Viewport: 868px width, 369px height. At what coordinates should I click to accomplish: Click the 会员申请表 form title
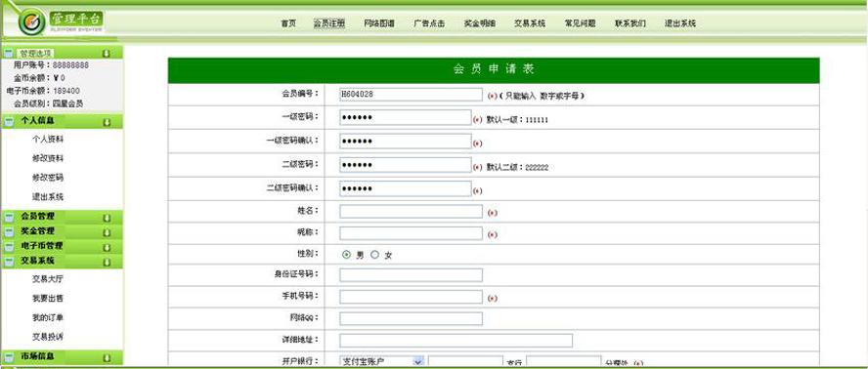point(494,69)
